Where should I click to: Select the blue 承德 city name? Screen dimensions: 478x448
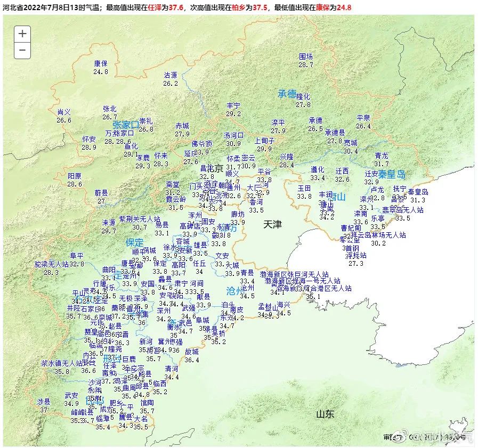click(x=287, y=94)
